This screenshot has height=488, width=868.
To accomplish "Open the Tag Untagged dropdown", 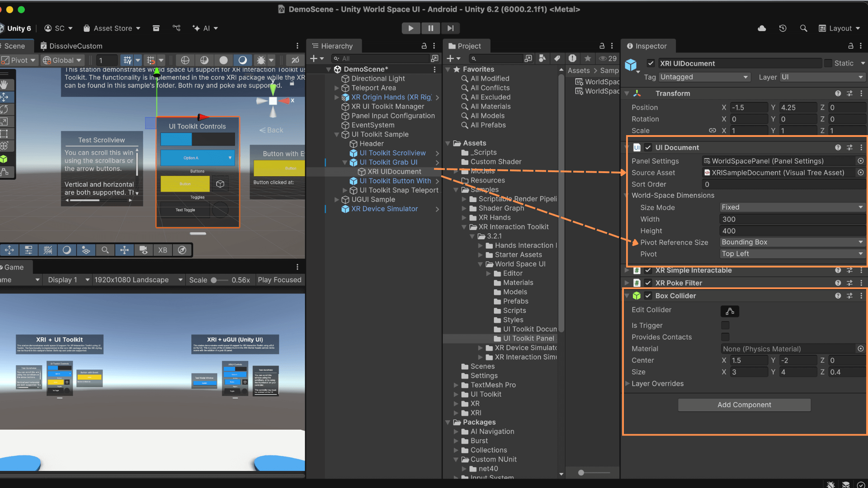I will click(704, 77).
